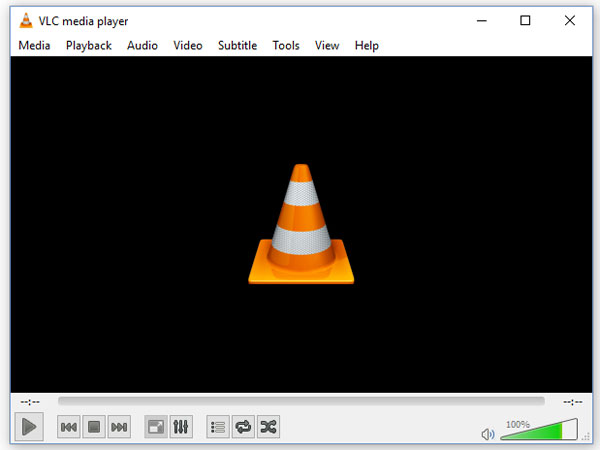This screenshot has width=600, height=450.
Task: Mute audio via speaker icon
Action: point(488,434)
